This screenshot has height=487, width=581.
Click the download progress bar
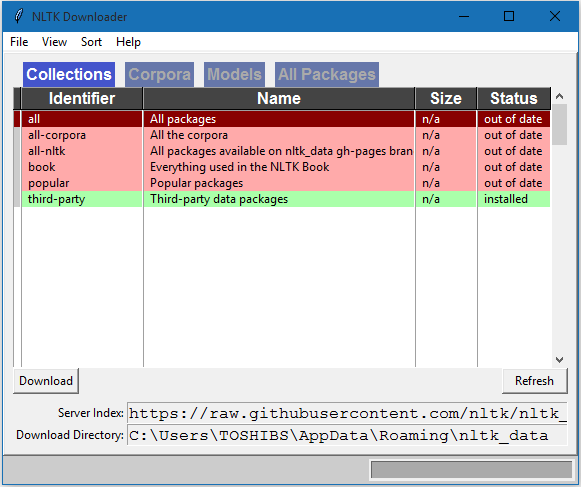pyautogui.click(x=471, y=470)
